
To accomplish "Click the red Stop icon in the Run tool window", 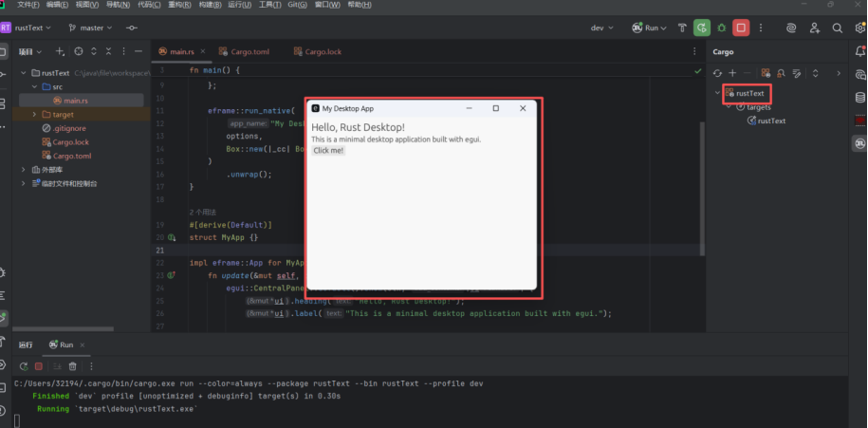I will pyautogui.click(x=39, y=366).
